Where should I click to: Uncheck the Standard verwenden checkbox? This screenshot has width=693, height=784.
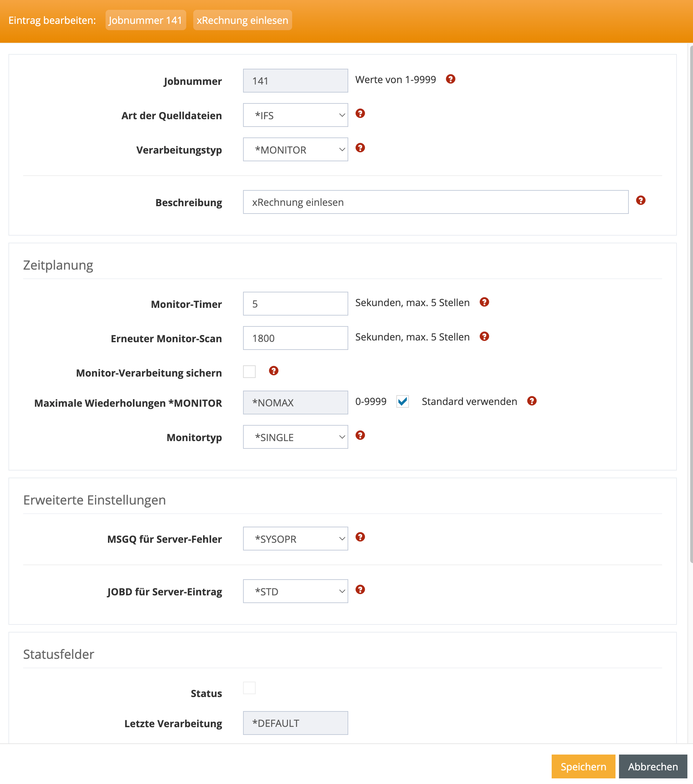(x=402, y=401)
